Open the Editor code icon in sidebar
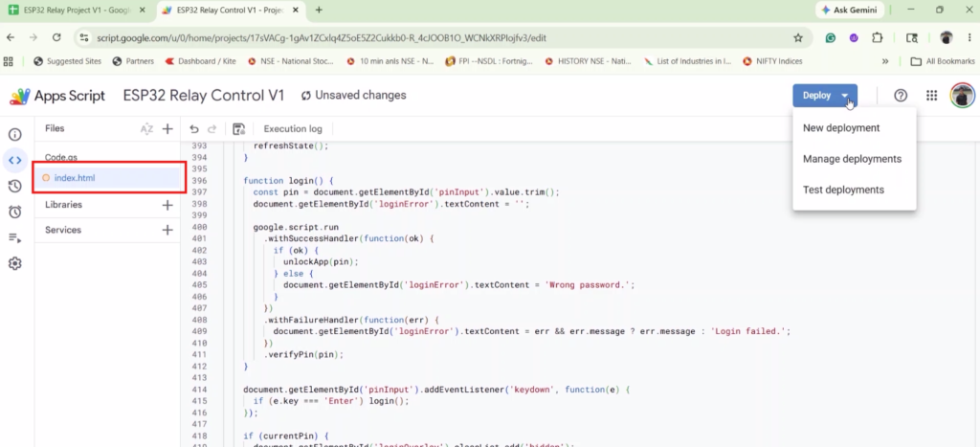 point(15,161)
